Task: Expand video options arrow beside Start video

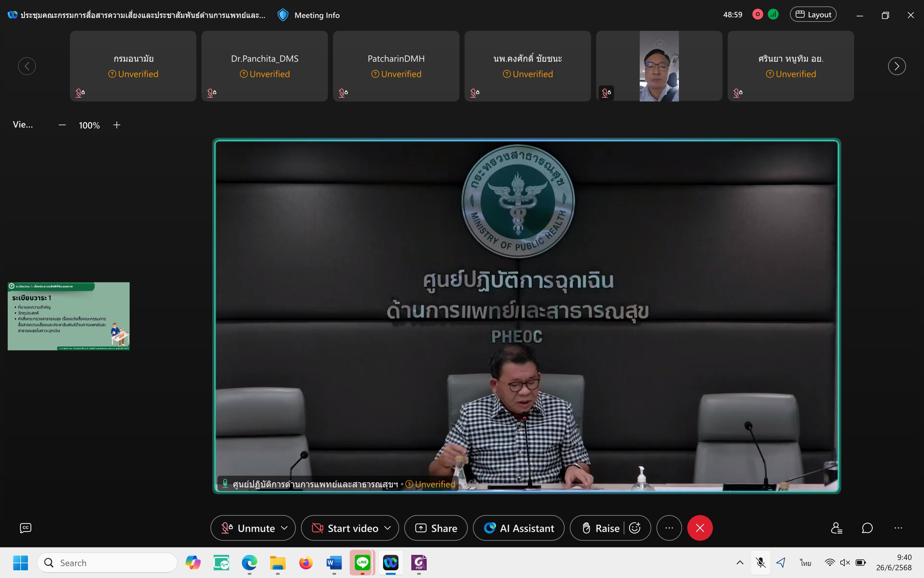Action: coord(388,528)
